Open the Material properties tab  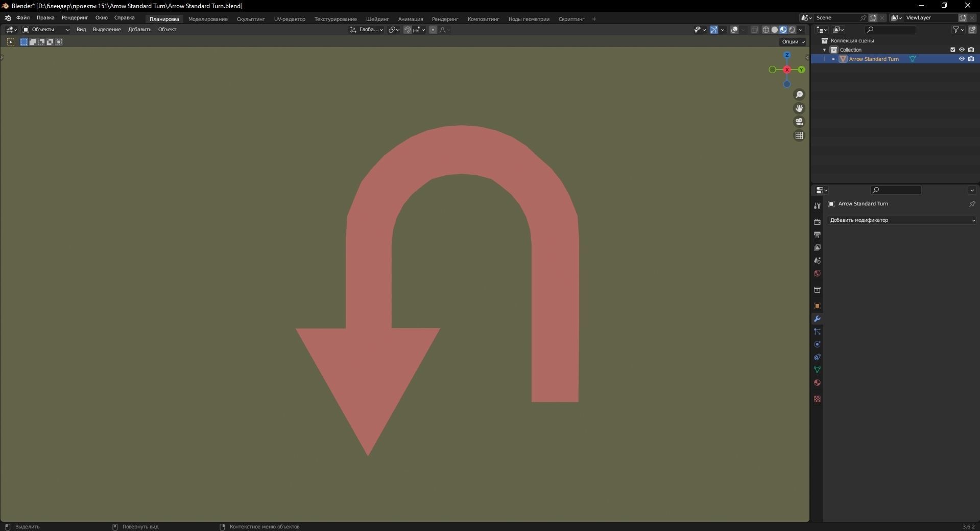(817, 383)
